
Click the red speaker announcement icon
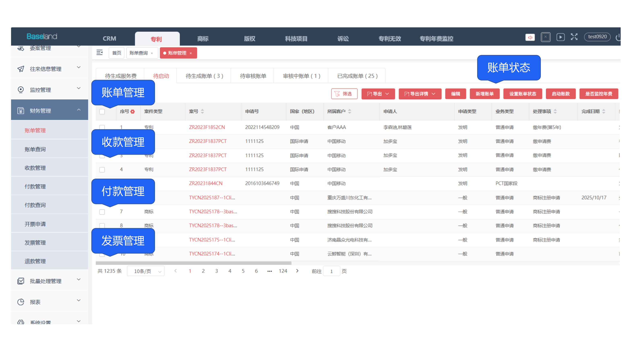tap(530, 37)
